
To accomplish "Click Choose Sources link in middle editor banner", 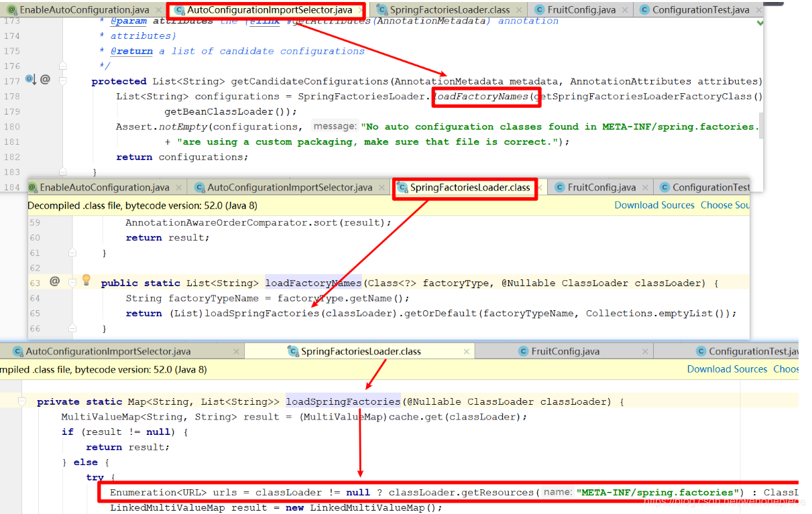I will click(725, 205).
